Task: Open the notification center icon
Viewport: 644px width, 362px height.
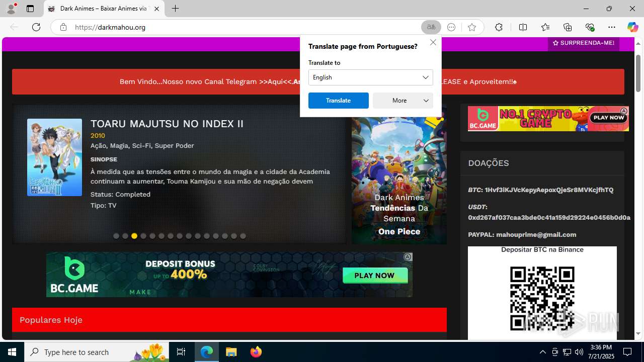Action: [x=627, y=352]
